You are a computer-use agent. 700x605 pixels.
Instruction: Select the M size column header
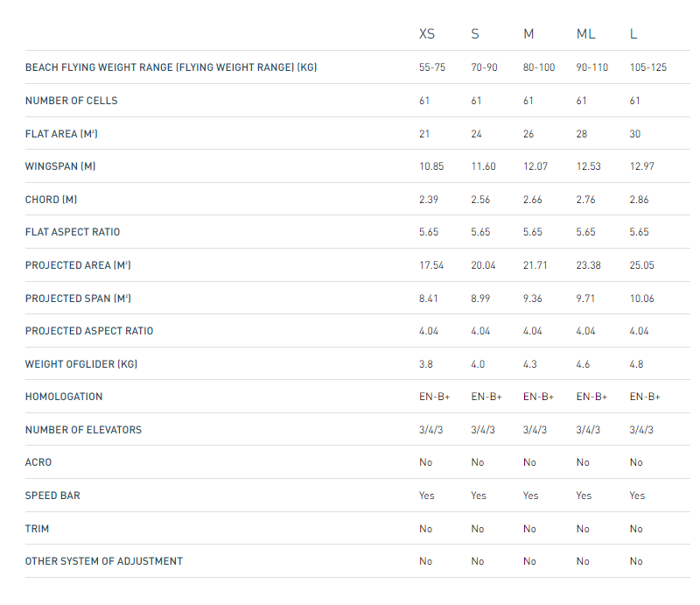[528, 34]
